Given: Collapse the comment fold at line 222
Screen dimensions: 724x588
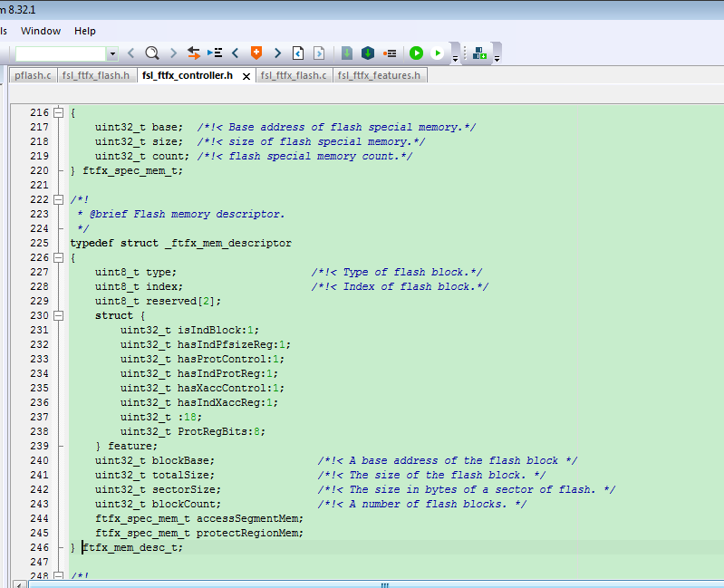Looking at the screenshot, I should coord(59,200).
